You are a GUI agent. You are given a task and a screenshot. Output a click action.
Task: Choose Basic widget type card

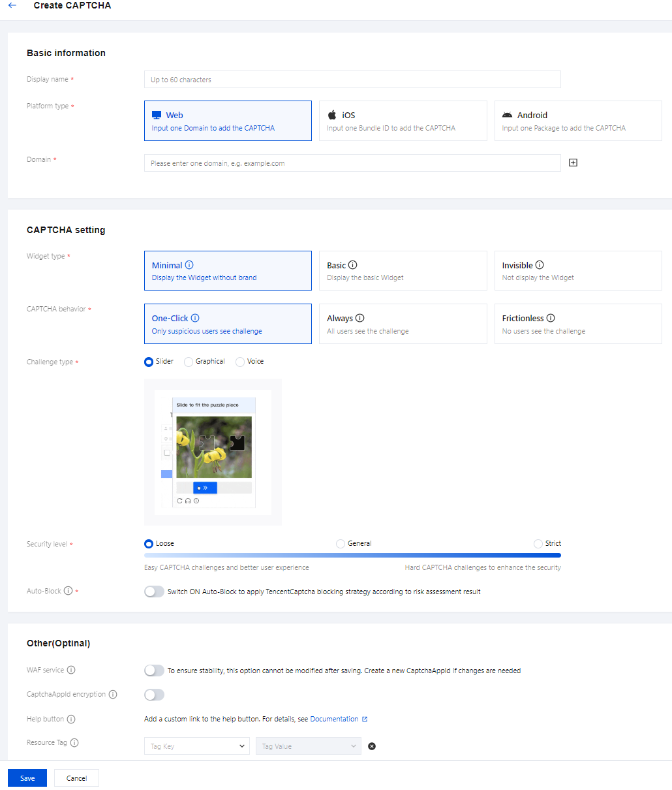click(403, 271)
